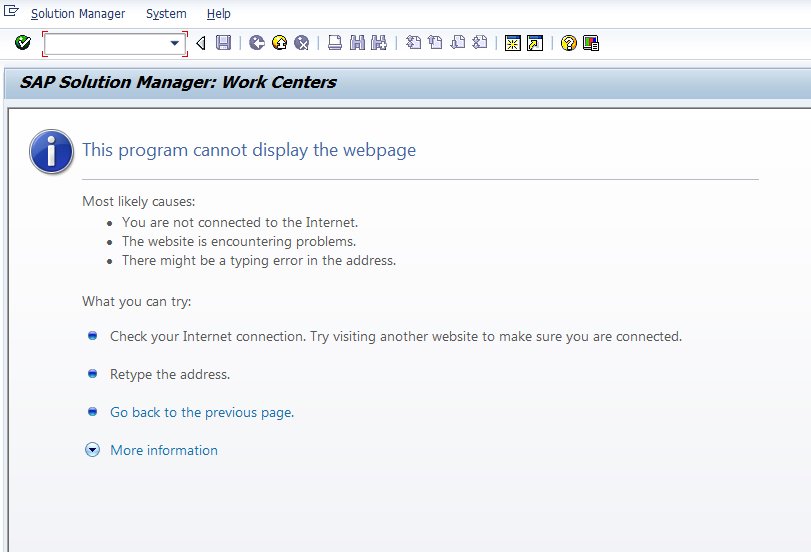Expand the More information arrow button
Image resolution: width=811 pixels, height=552 pixels.
click(93, 450)
